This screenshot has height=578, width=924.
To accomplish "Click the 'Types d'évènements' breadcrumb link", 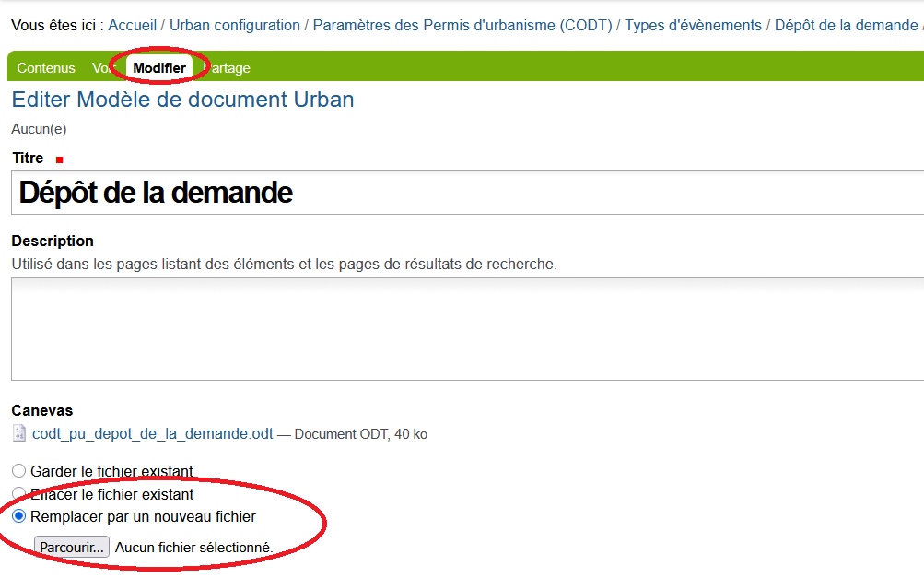I will (x=693, y=26).
